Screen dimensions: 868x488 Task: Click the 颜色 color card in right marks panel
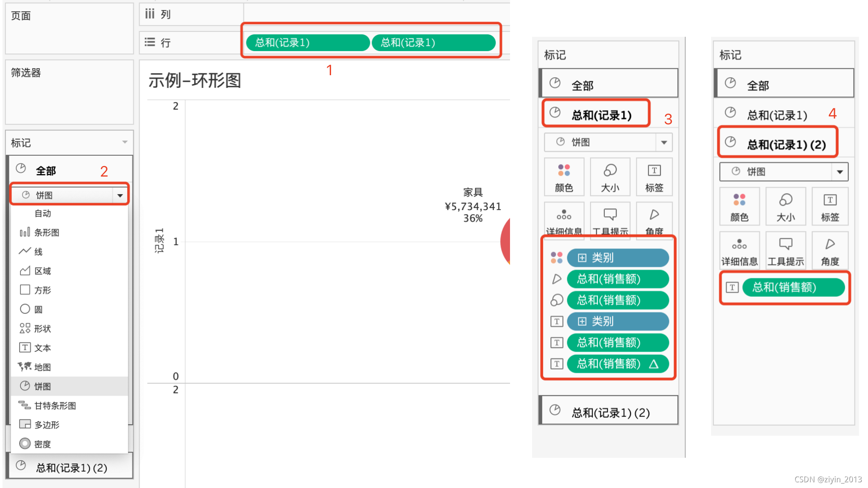click(x=739, y=206)
